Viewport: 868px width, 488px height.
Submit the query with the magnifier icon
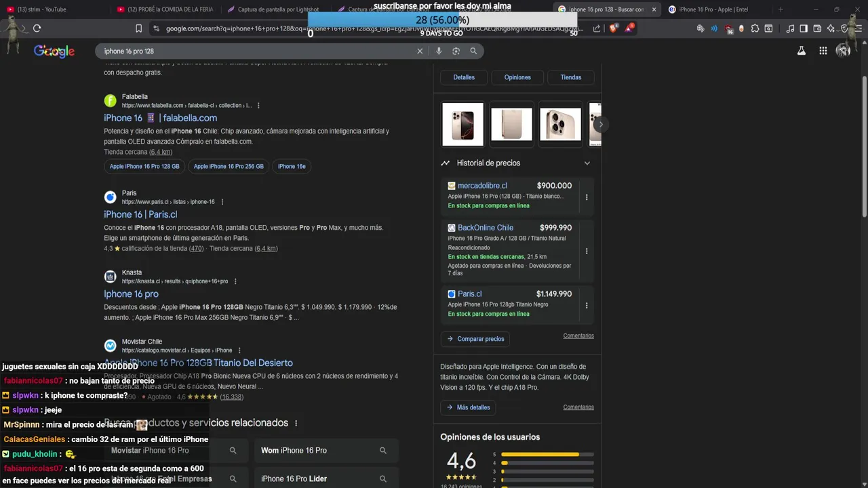[473, 51]
